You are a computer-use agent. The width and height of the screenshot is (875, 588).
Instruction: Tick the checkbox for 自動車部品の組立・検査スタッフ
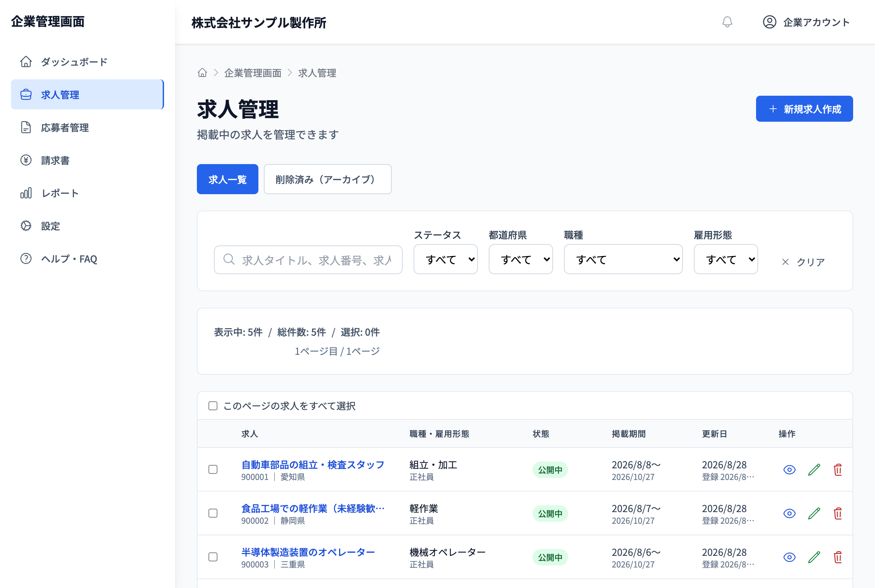click(x=213, y=469)
